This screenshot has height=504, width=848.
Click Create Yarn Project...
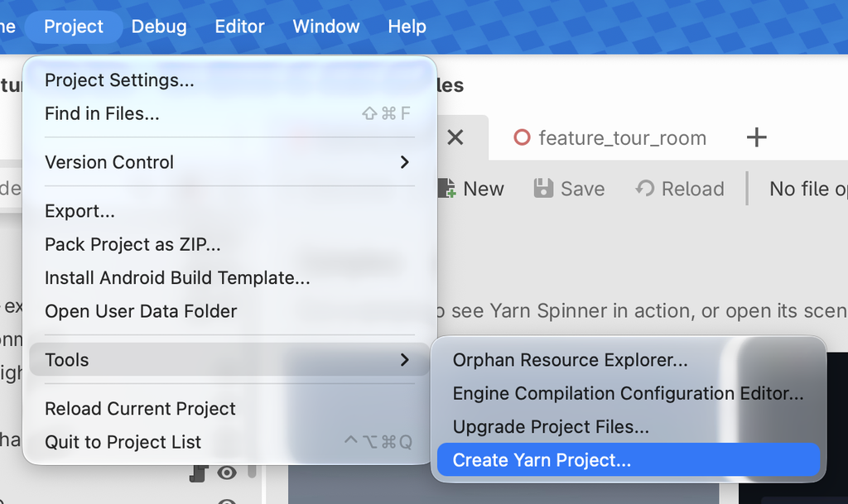tap(629, 460)
